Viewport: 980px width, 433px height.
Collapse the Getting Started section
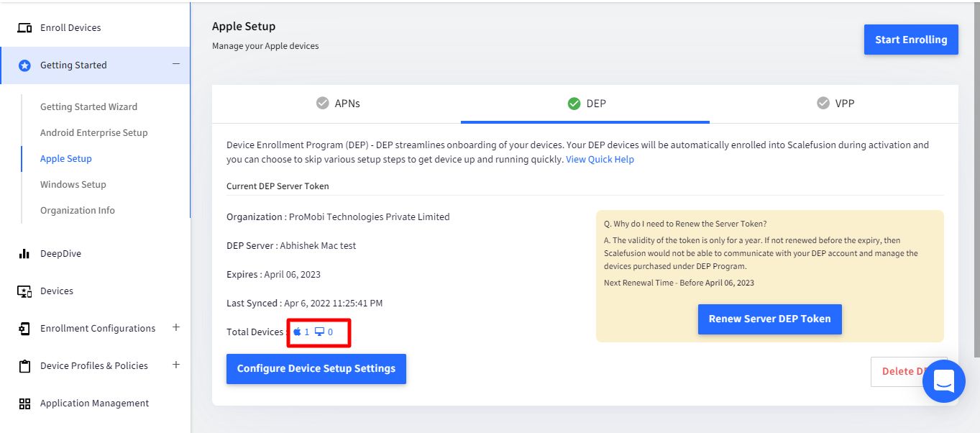pyautogui.click(x=176, y=64)
